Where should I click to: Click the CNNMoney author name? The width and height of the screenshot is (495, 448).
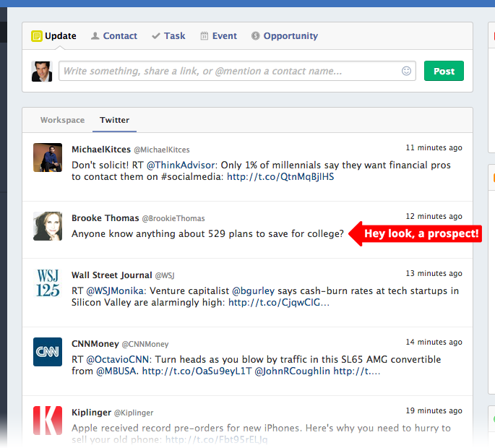pos(95,344)
